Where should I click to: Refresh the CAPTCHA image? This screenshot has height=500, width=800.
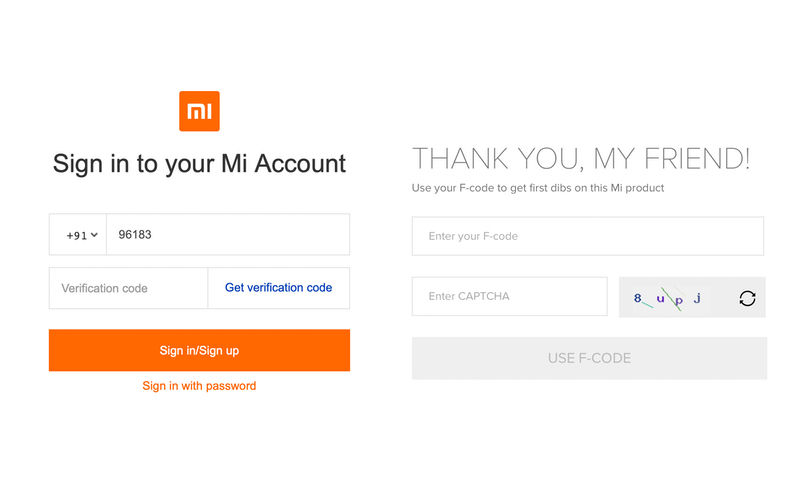[x=747, y=298]
